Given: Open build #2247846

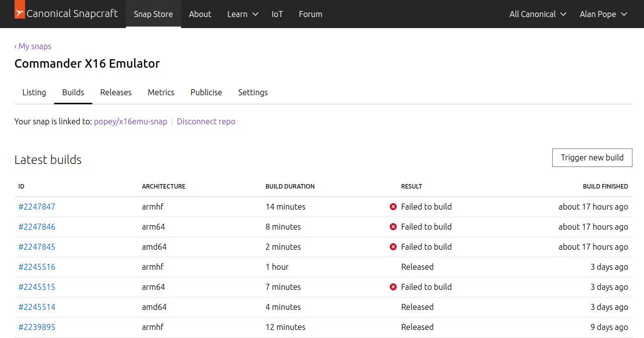Looking at the screenshot, I should tap(37, 227).
